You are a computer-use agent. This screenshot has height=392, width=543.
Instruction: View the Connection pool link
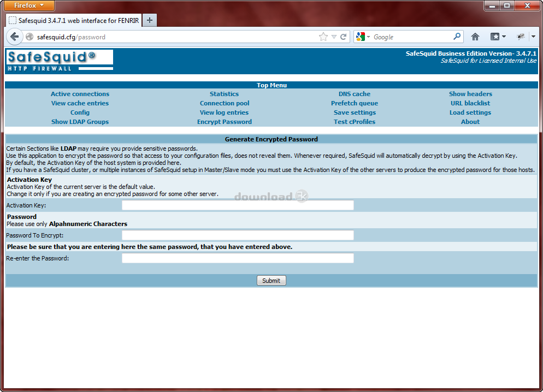(225, 103)
